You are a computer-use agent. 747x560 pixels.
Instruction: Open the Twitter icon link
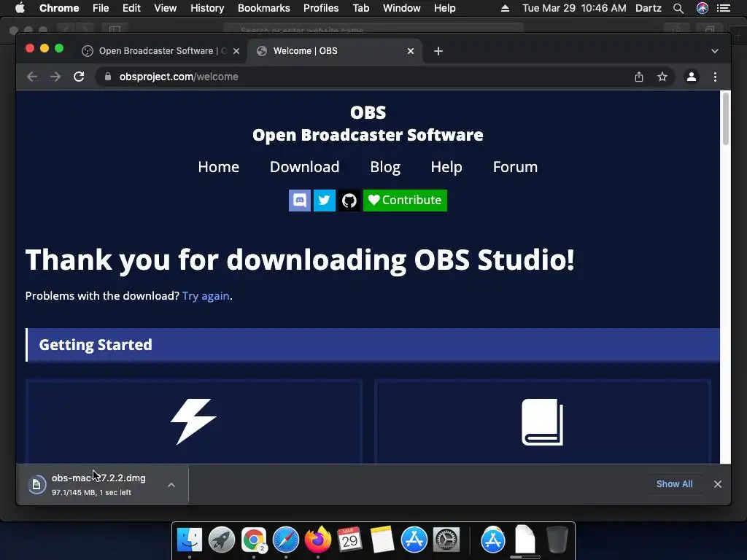325,201
